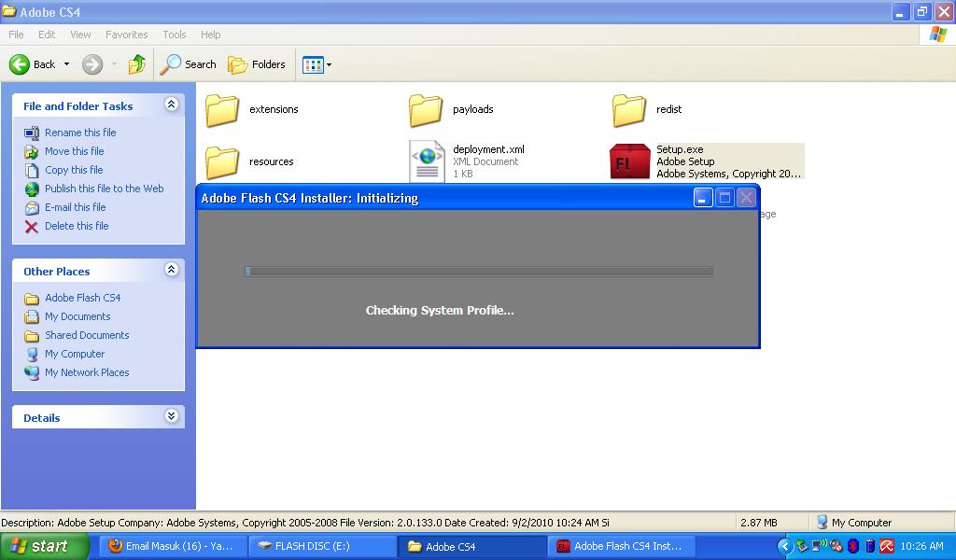Click the battery tray icon
This screenshot has width=956, height=560.
point(870,546)
